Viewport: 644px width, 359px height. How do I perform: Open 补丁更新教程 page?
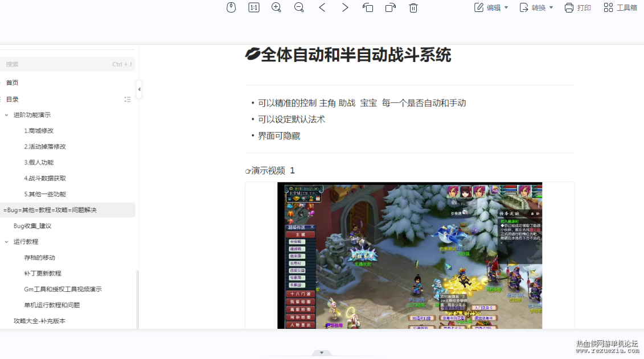click(x=42, y=273)
